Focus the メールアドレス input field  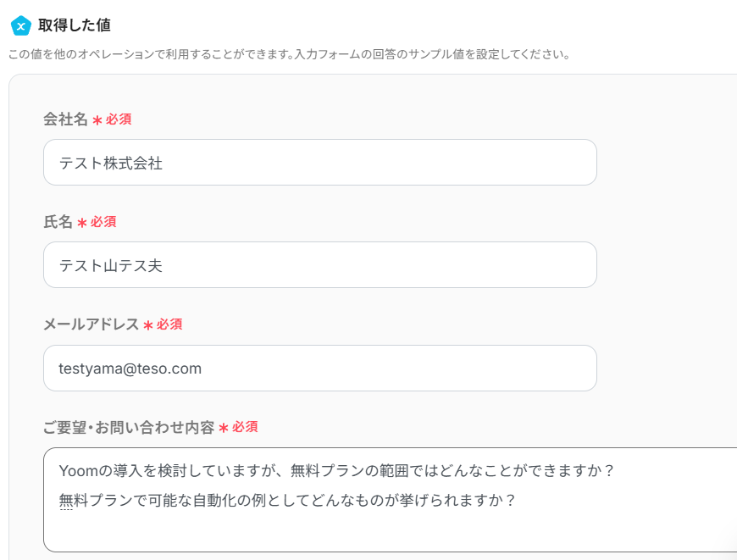tap(319, 369)
